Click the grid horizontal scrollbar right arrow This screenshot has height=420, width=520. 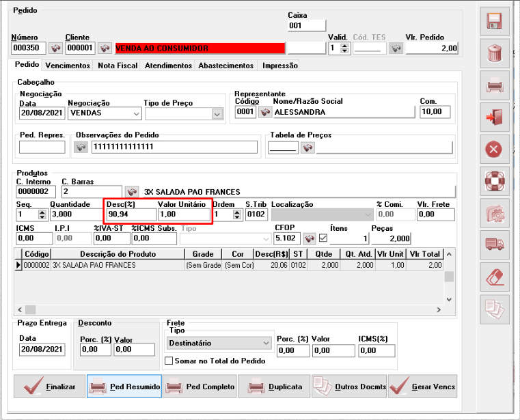click(439, 309)
